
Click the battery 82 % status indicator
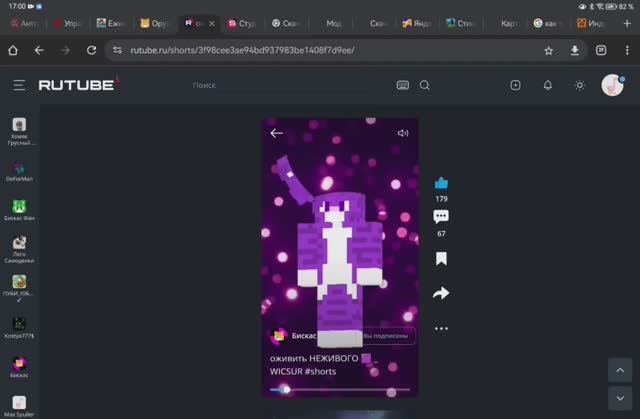619,6
